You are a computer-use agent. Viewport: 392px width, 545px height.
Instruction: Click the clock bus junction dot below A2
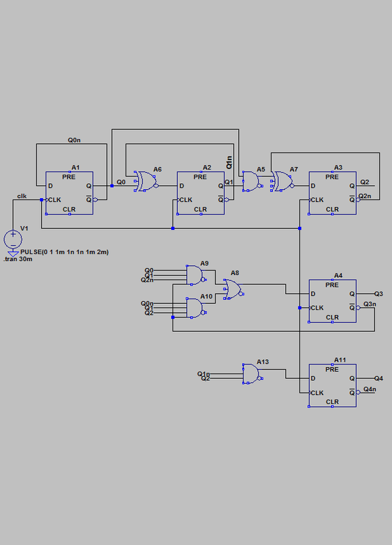click(173, 228)
